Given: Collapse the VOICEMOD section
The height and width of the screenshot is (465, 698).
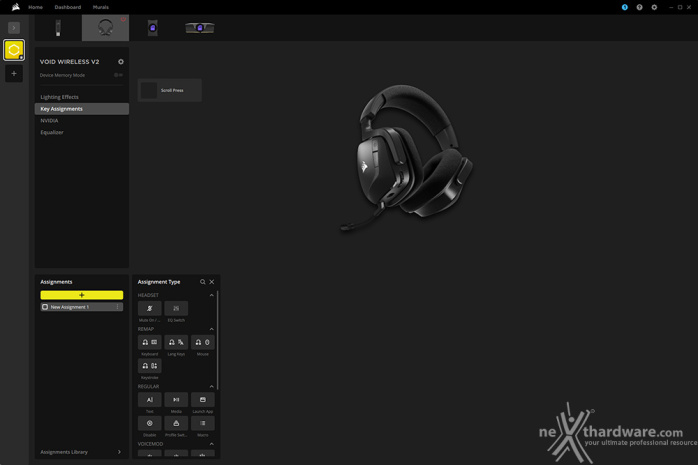Looking at the screenshot, I should tap(211, 444).
